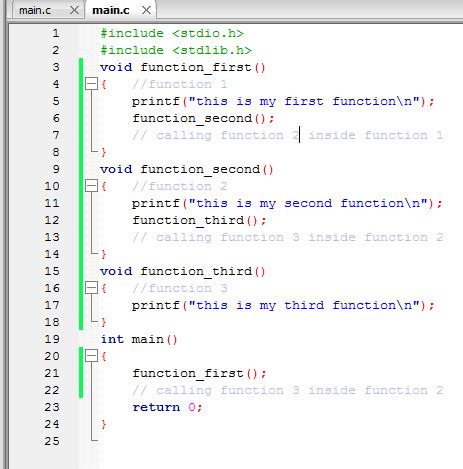Collapse the main function code block

pyautogui.click(x=91, y=356)
